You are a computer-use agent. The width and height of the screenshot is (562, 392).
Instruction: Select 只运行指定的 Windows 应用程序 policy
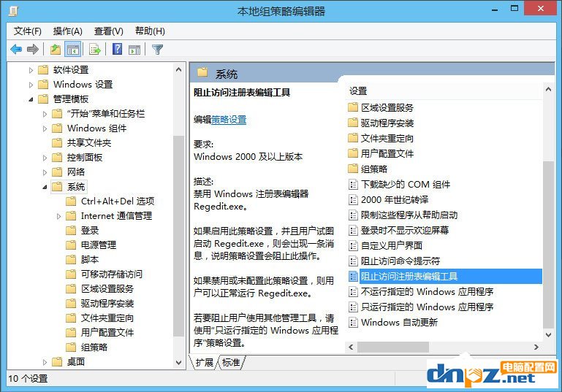click(427, 307)
